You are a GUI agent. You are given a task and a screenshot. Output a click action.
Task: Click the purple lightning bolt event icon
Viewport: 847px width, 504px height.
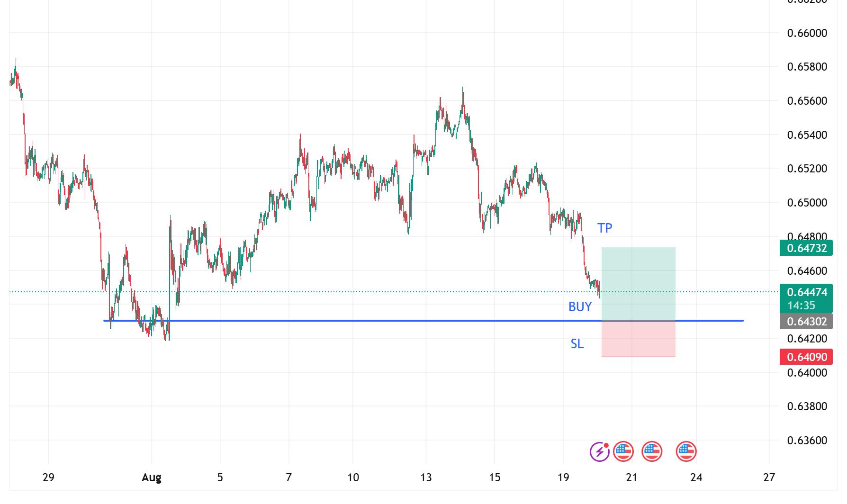point(600,451)
